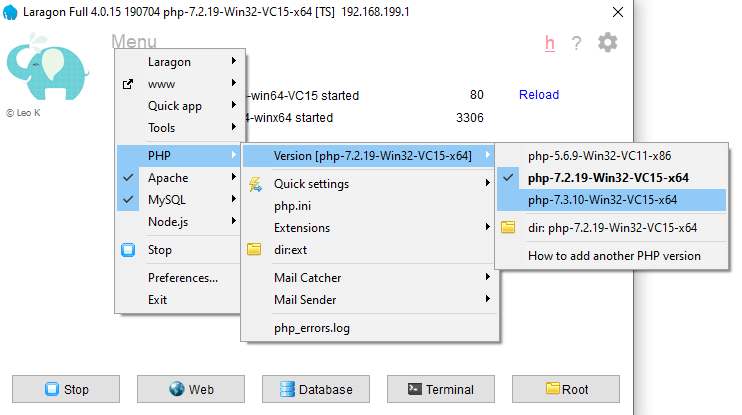
Task: Click the Menu heading
Action: coord(134,41)
